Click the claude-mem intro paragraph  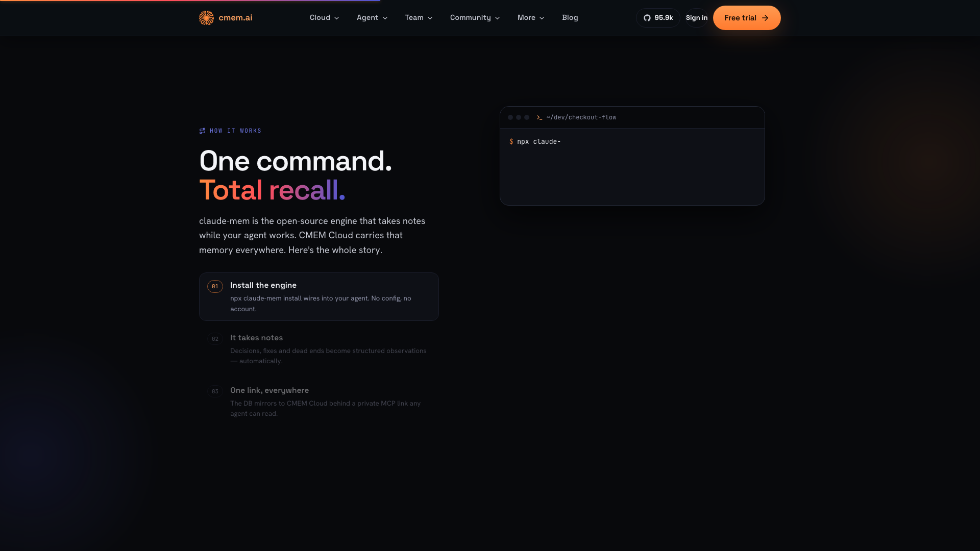click(x=312, y=235)
